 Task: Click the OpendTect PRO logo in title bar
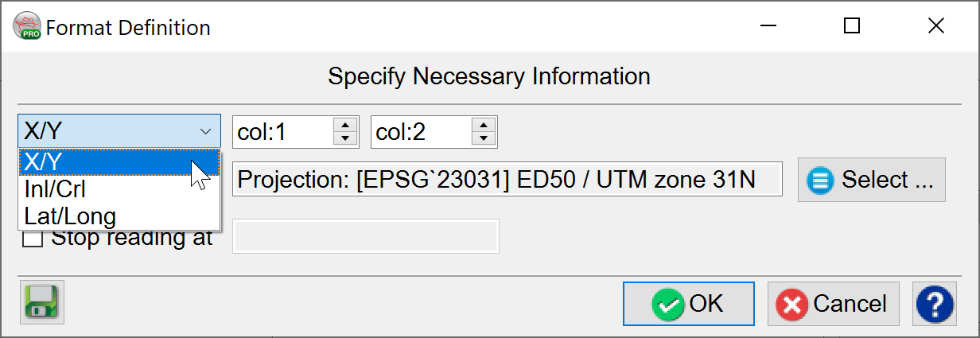pyautogui.click(x=27, y=27)
